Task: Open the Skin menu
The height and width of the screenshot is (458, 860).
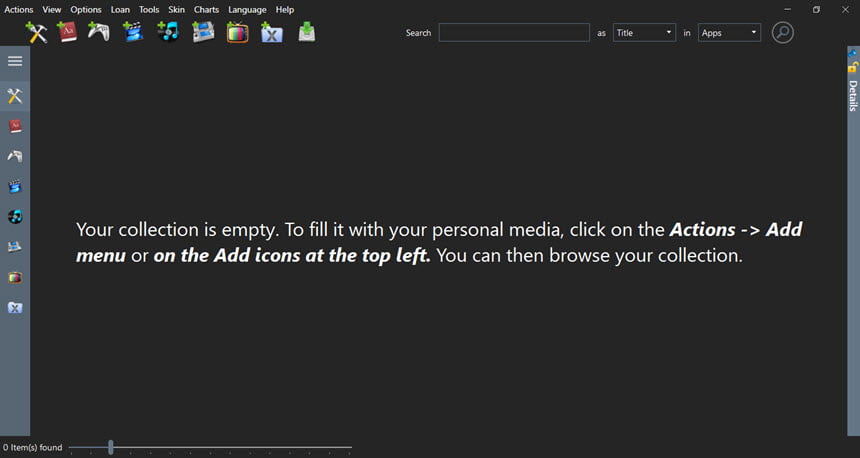Action: pyautogui.click(x=176, y=9)
